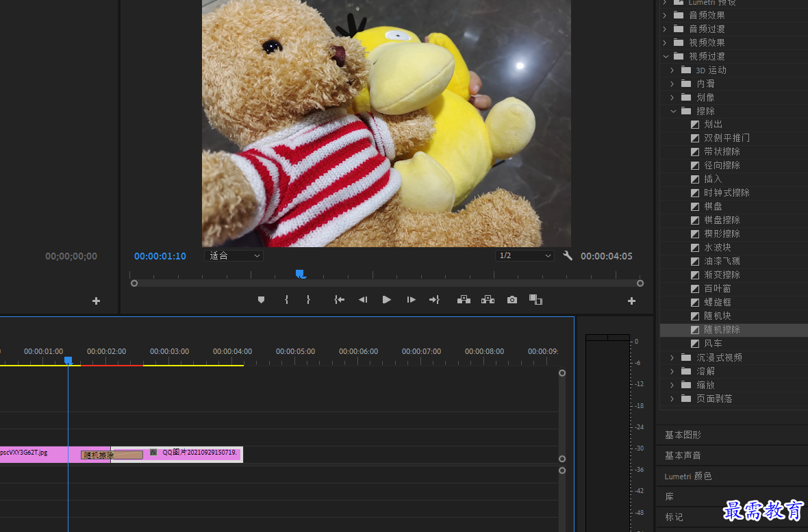Select the 螺旋框 transition
The image size is (808, 532).
[718, 302]
